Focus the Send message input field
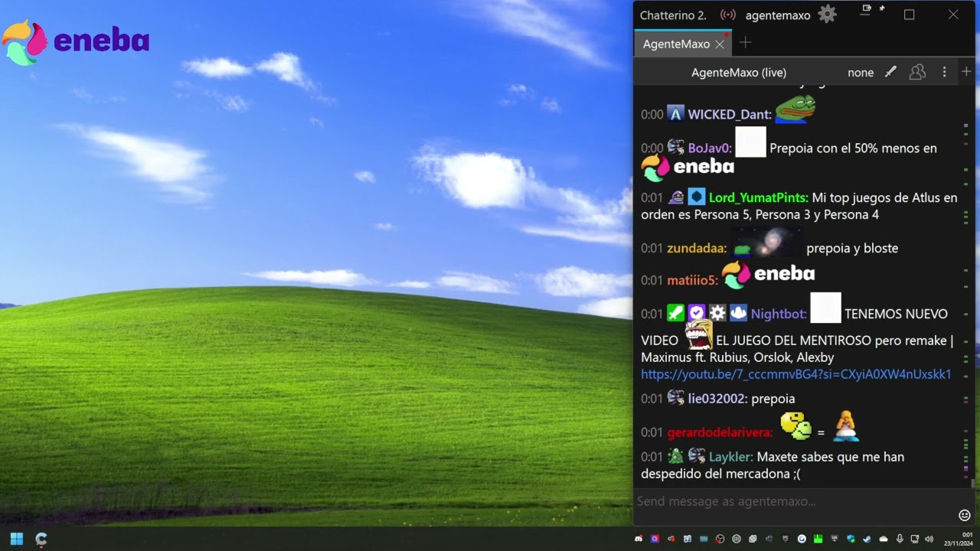The width and height of the screenshot is (980, 551). coord(796,501)
